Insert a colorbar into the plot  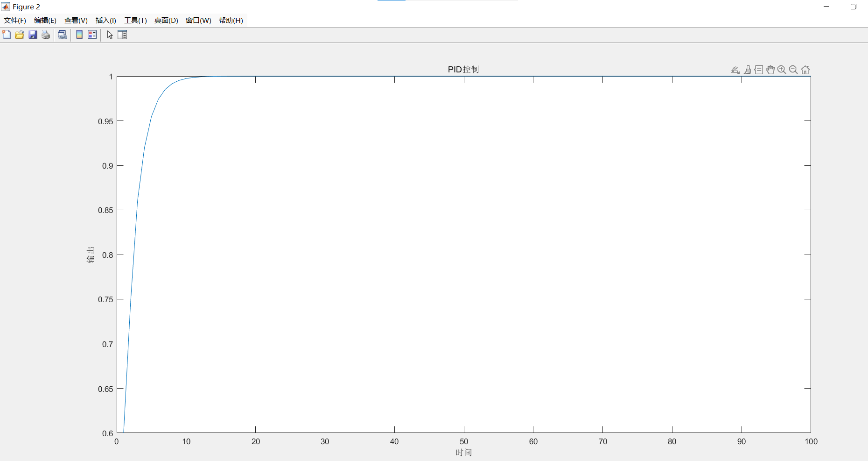click(79, 35)
